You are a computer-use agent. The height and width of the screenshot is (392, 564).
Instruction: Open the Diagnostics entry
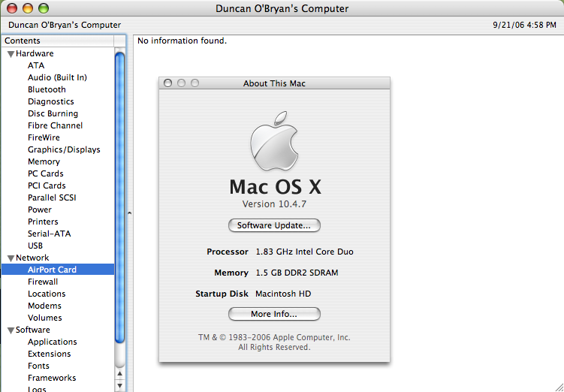pyautogui.click(x=51, y=101)
